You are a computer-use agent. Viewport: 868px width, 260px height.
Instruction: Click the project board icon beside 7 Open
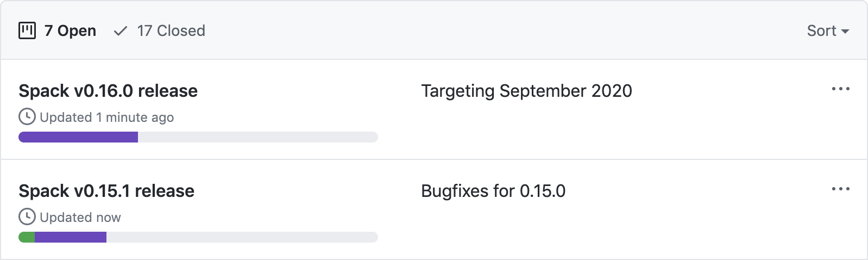(x=27, y=30)
